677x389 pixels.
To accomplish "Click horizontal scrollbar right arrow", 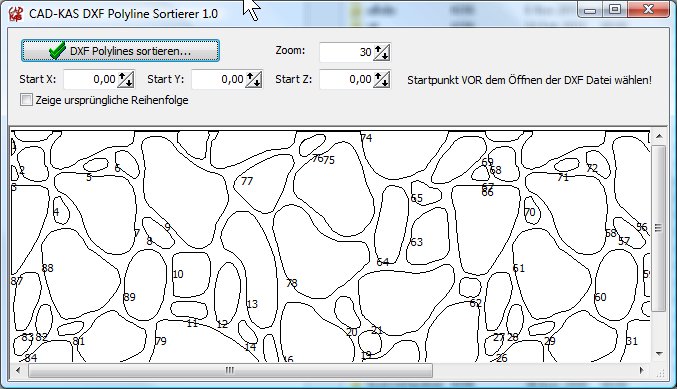I will click(x=642, y=370).
